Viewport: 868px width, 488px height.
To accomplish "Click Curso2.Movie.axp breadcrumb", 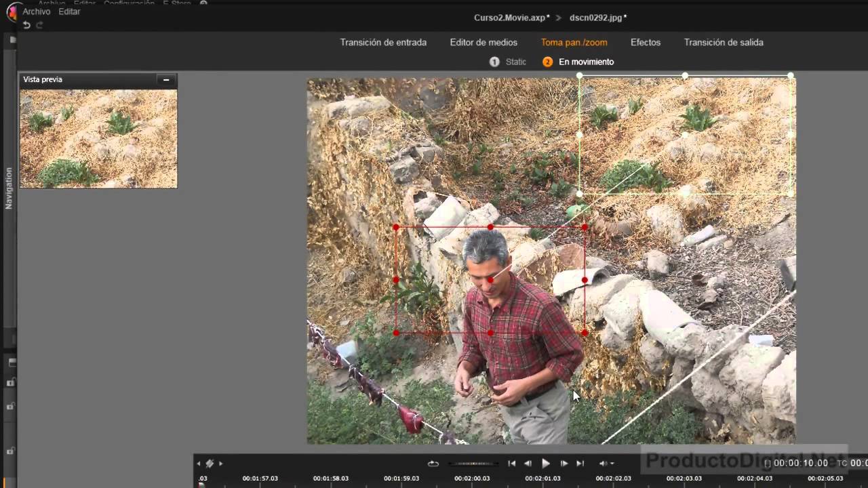I will tap(512, 18).
